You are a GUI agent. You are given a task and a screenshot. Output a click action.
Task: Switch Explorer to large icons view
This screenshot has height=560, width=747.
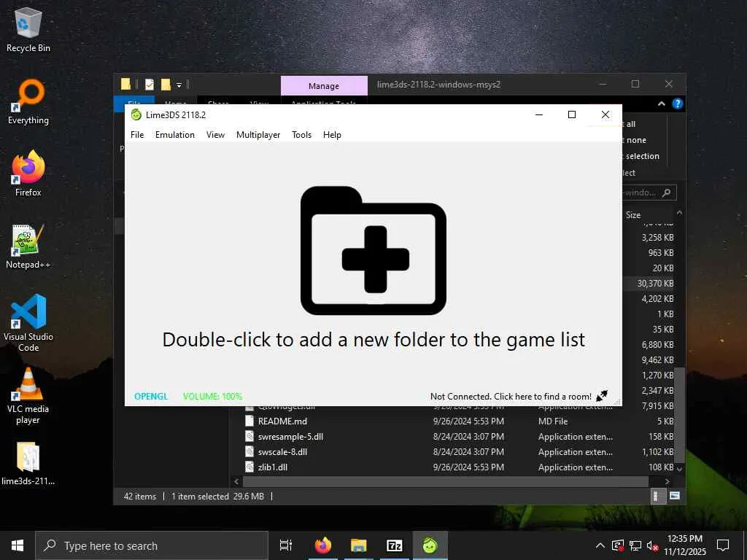[675, 496]
